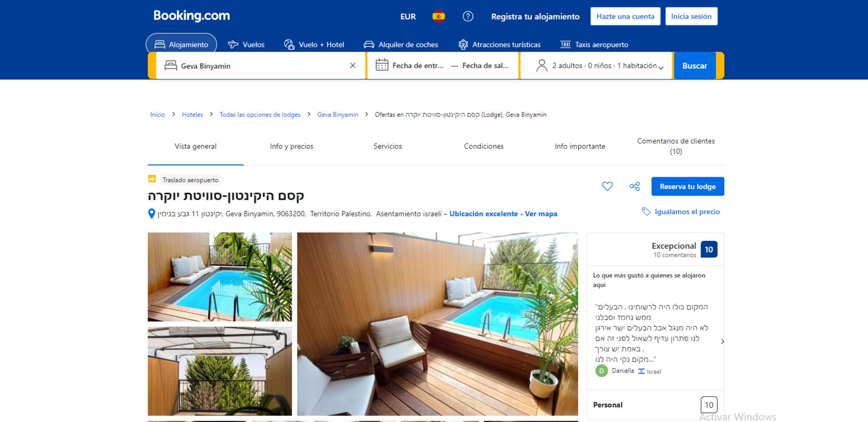Open the EUR currency selector
Viewport: 868px width, 422px height.
point(408,16)
